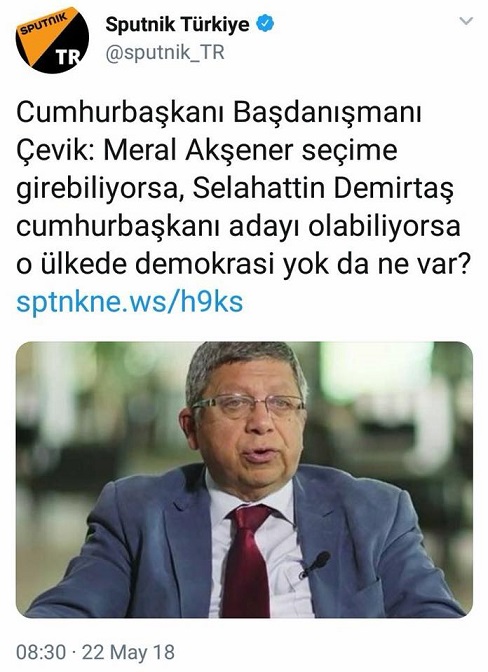Open the Sputnik Türkiye display name
The width and height of the screenshot is (488, 672).
click(x=177, y=24)
